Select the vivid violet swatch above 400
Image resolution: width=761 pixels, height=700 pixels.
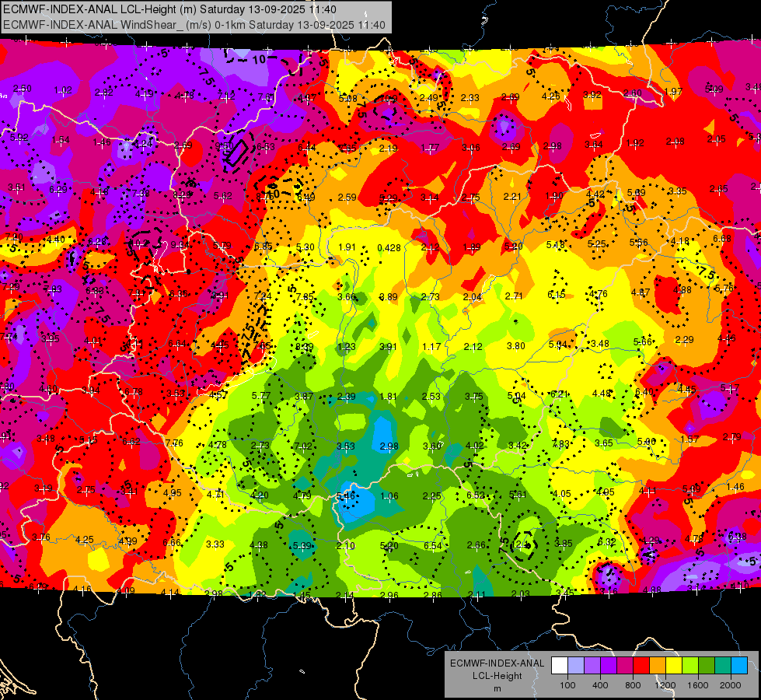click(609, 666)
